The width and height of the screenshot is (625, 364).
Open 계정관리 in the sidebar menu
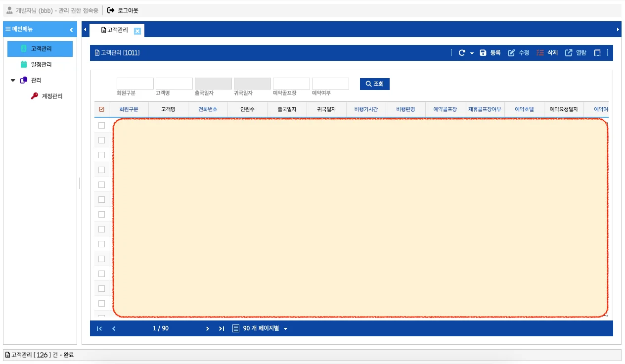point(52,96)
